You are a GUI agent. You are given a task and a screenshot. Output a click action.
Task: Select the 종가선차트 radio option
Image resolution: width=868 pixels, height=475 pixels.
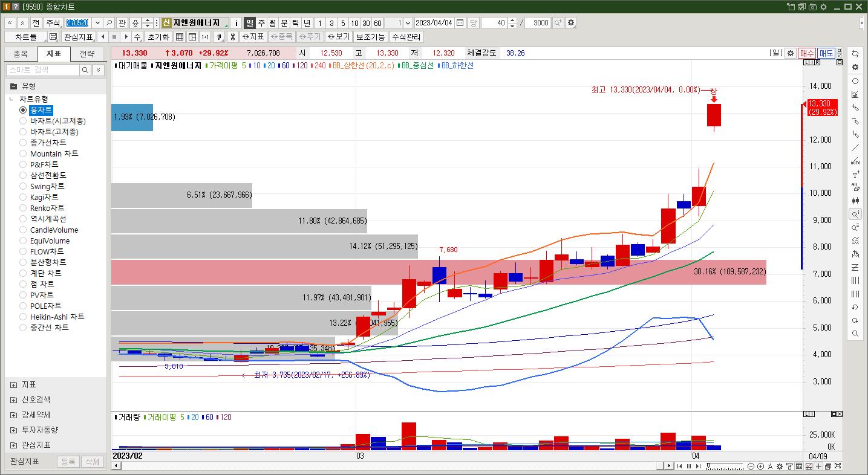point(24,143)
